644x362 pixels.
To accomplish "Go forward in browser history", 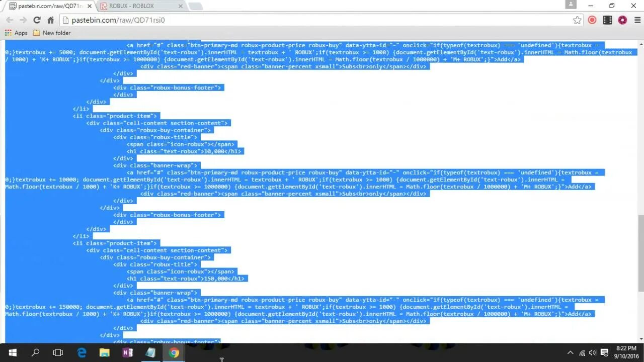I will (23, 20).
